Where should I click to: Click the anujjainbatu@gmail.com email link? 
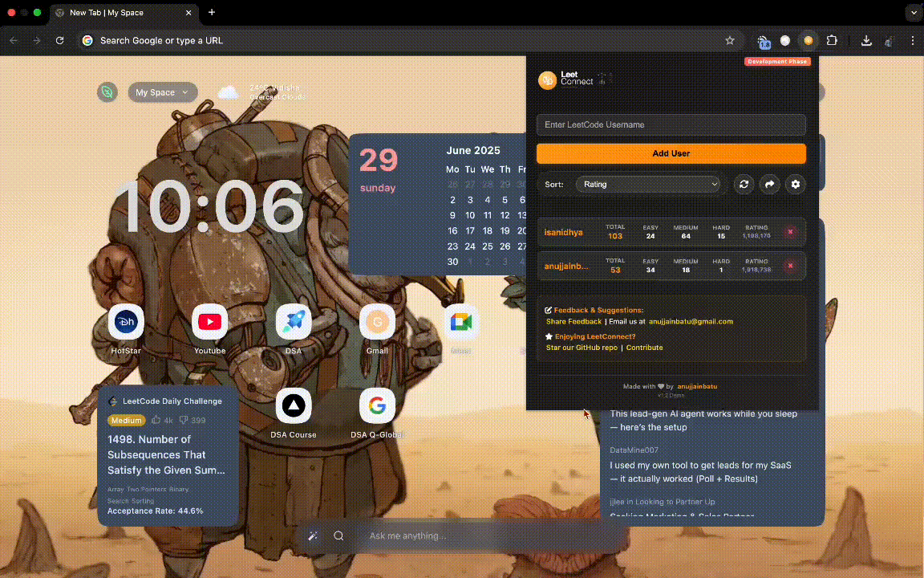[x=691, y=321]
